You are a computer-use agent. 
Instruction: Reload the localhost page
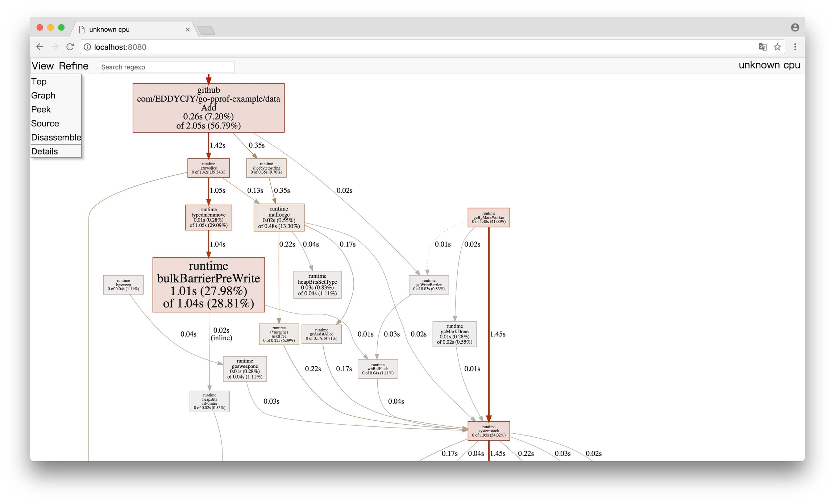70,47
